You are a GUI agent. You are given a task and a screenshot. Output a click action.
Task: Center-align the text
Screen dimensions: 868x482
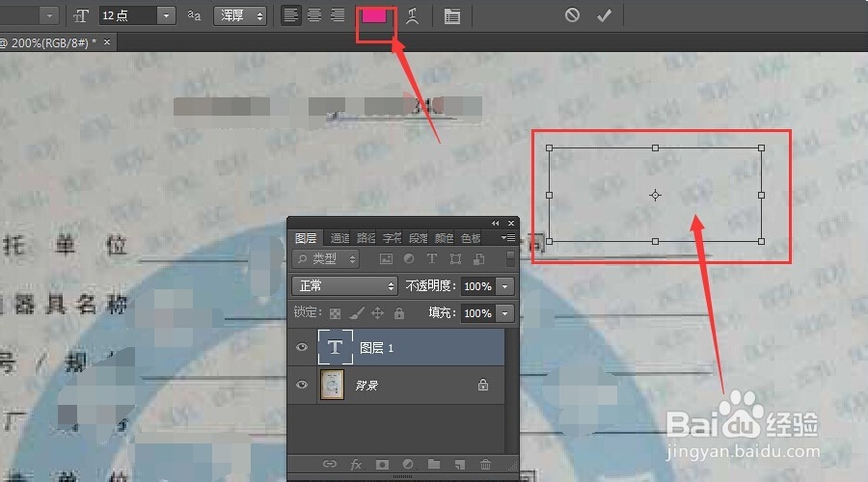pyautogui.click(x=314, y=15)
